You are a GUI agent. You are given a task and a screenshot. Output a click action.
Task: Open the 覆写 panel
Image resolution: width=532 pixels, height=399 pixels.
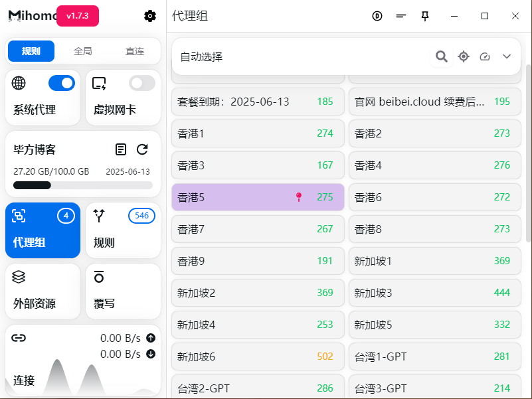[x=123, y=291]
